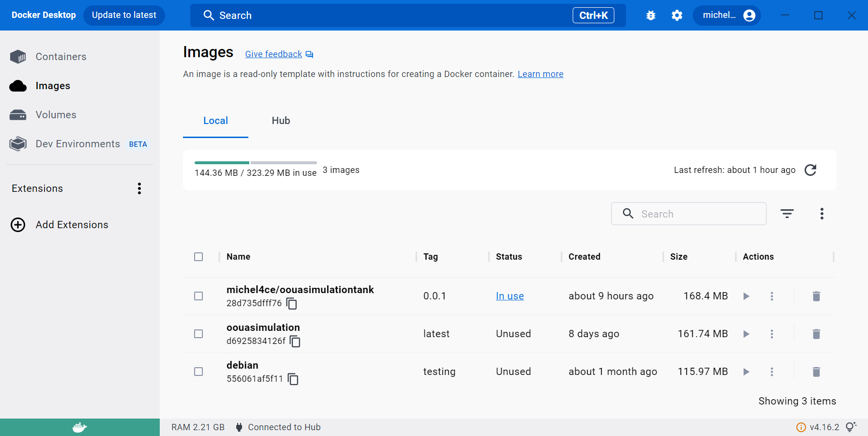This screenshot has height=436, width=868.
Task: Click the Update to latest button
Action: coord(124,16)
